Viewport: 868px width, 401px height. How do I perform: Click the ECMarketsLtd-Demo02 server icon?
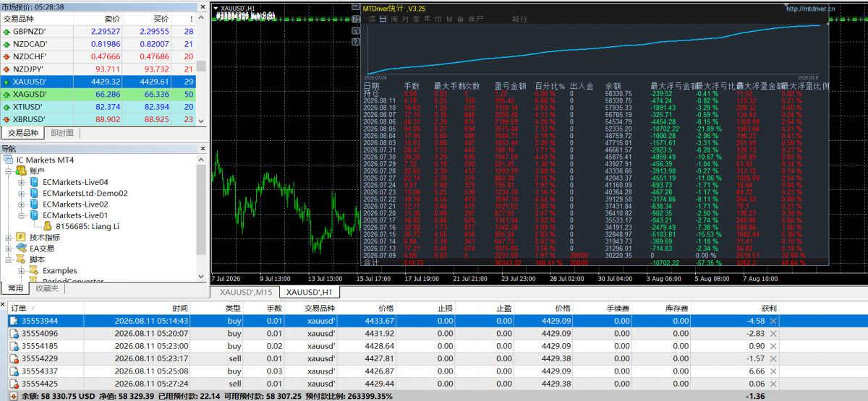pos(34,193)
